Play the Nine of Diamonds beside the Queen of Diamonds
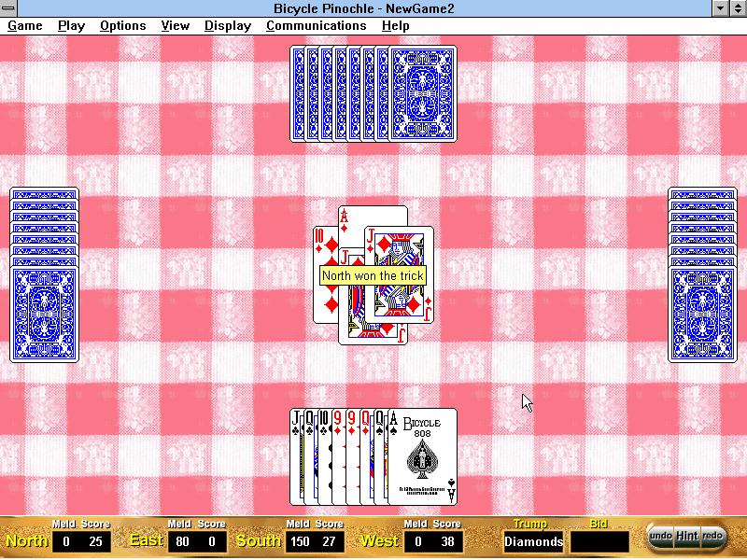 click(352, 456)
